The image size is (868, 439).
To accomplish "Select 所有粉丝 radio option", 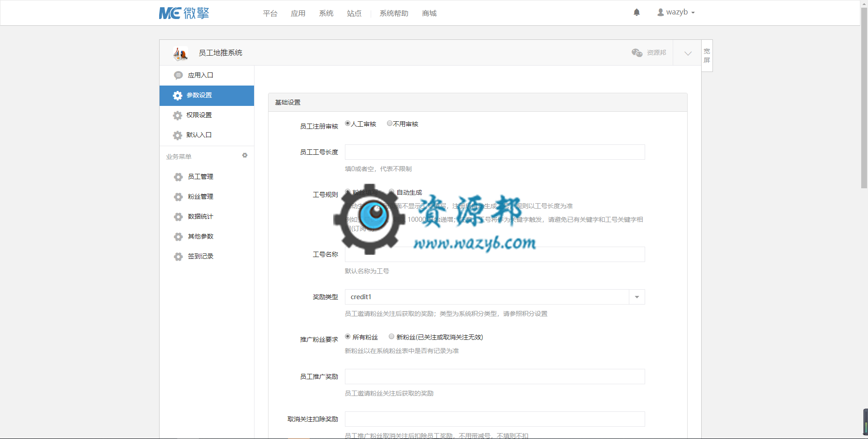I will click(348, 336).
